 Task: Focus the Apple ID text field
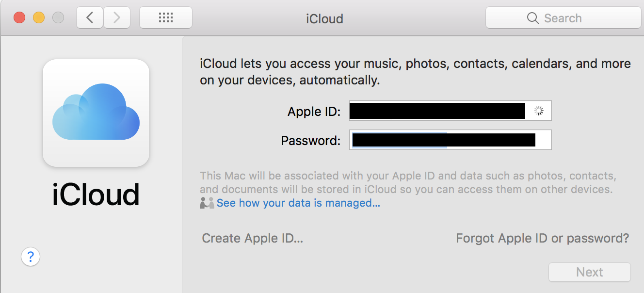(436, 111)
